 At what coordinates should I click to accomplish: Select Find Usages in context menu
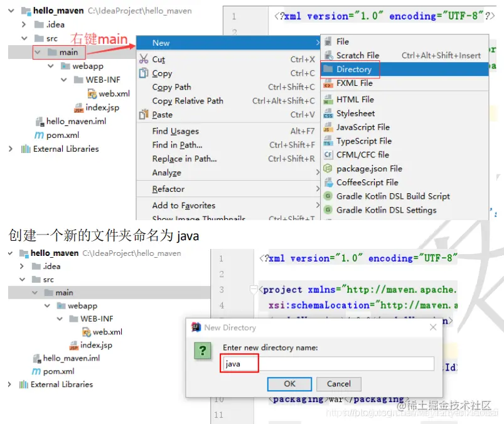coord(228,131)
